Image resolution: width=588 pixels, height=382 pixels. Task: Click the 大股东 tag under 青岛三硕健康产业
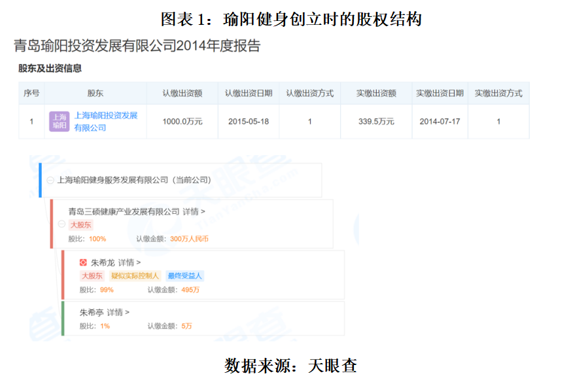80,225
